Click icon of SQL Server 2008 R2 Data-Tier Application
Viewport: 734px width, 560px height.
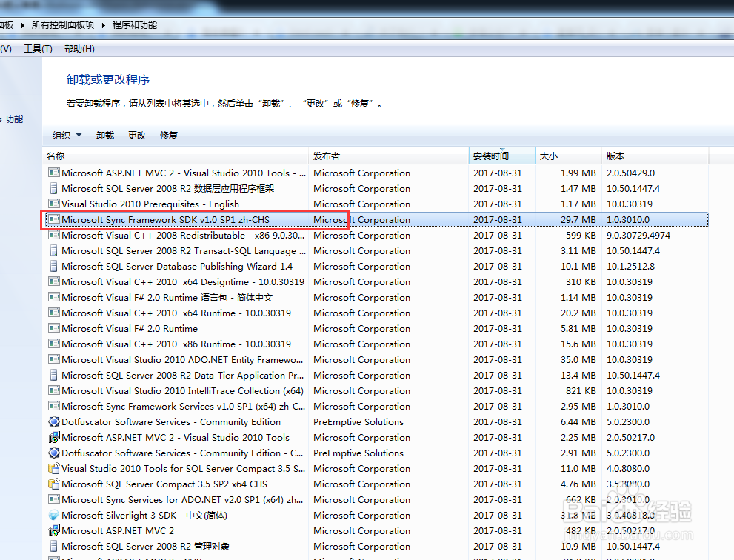point(54,375)
